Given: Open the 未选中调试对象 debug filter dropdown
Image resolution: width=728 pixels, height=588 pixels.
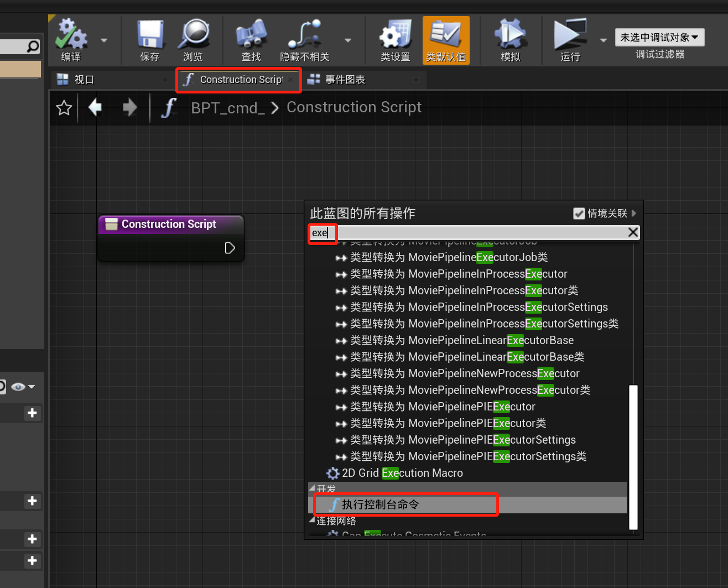Looking at the screenshot, I should click(x=659, y=37).
